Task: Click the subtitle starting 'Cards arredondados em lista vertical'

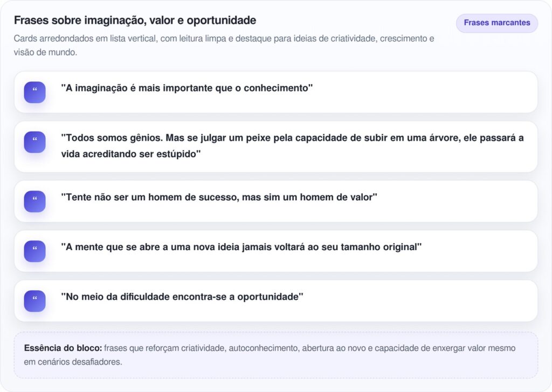Action: click(x=224, y=39)
